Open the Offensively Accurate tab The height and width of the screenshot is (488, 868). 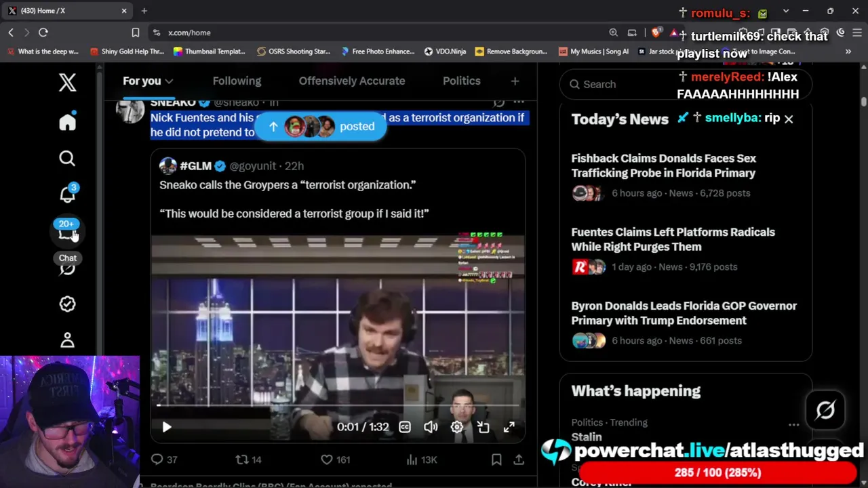pyautogui.click(x=352, y=81)
